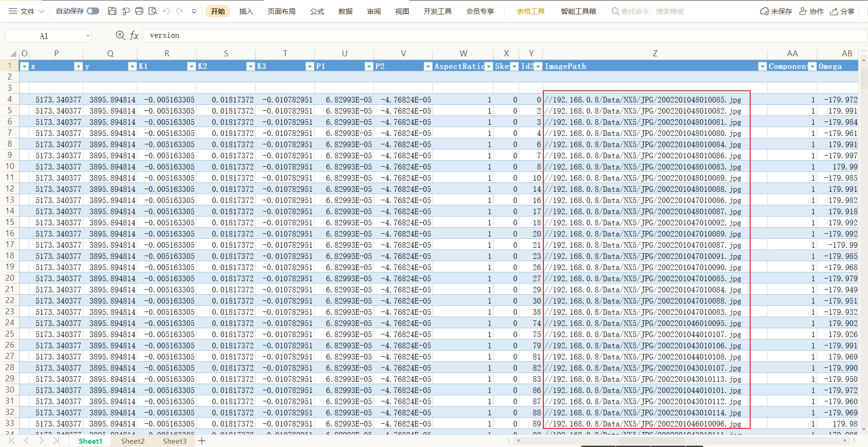Switch to the Sheet2 tab
868x447 pixels.
pyautogui.click(x=133, y=441)
